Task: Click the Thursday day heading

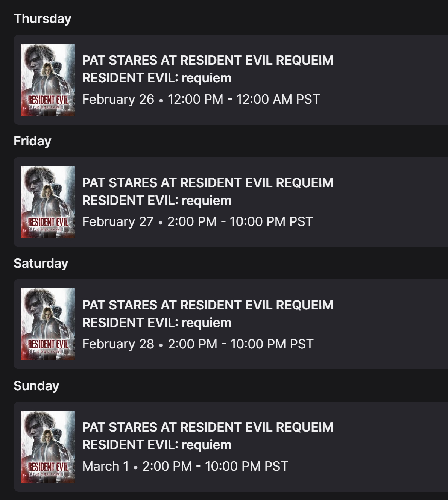Action: click(x=43, y=18)
